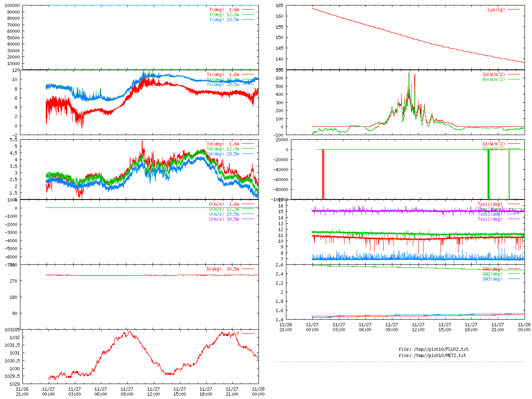Select the "Ts(deg) 1.6m" legend entry
This screenshot has width=532, height=399.
223,74
